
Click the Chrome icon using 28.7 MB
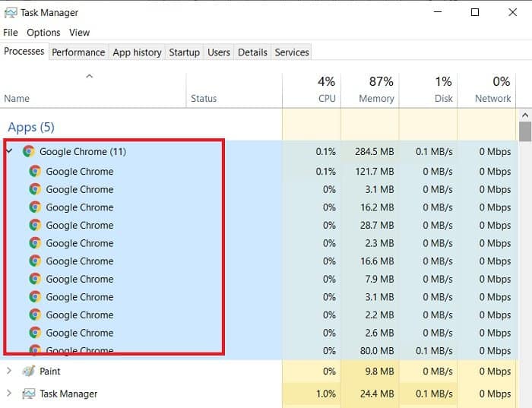click(x=35, y=225)
